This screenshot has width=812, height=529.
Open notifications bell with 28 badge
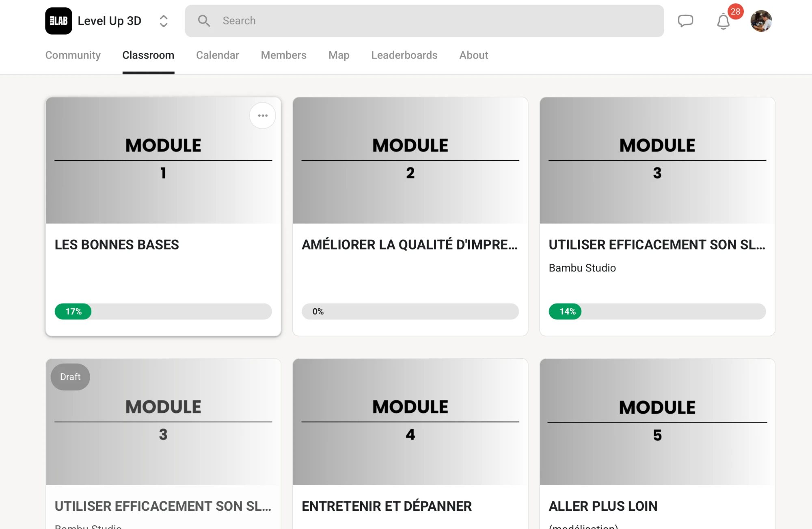coord(723,22)
